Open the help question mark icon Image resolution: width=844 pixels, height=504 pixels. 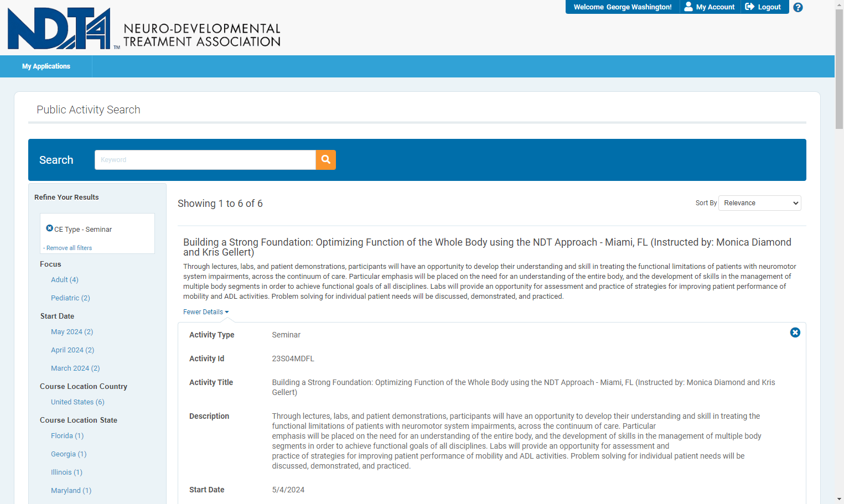(x=798, y=7)
